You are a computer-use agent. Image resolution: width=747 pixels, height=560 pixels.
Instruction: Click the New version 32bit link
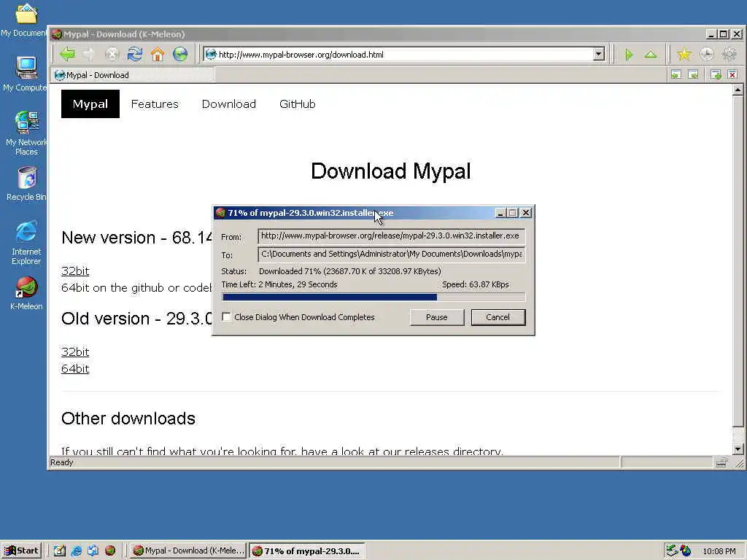point(75,271)
